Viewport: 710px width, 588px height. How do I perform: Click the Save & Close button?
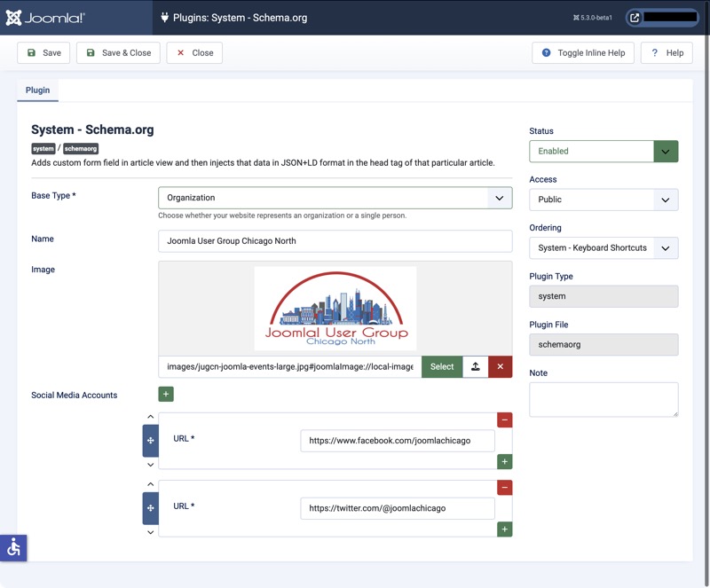coord(118,53)
